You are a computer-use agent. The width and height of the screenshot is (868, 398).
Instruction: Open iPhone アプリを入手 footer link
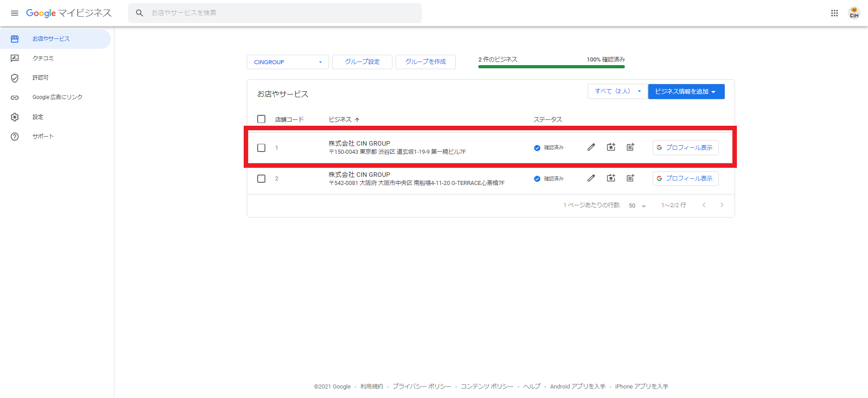click(x=642, y=387)
